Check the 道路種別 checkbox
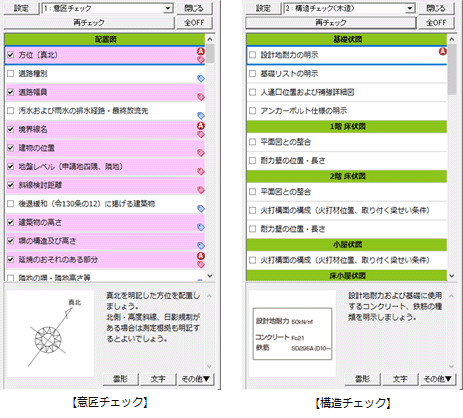The height and width of the screenshot is (418, 463). pyautogui.click(x=11, y=73)
